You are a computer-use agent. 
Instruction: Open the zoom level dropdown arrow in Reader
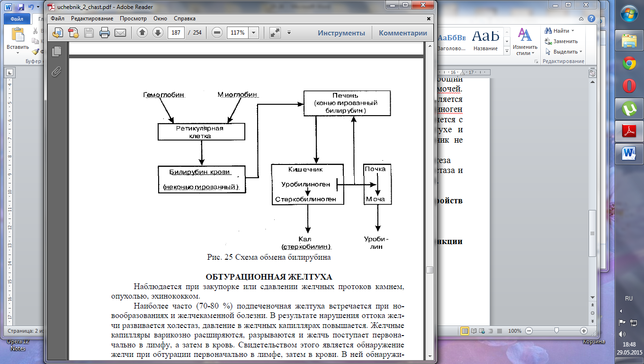(x=254, y=33)
